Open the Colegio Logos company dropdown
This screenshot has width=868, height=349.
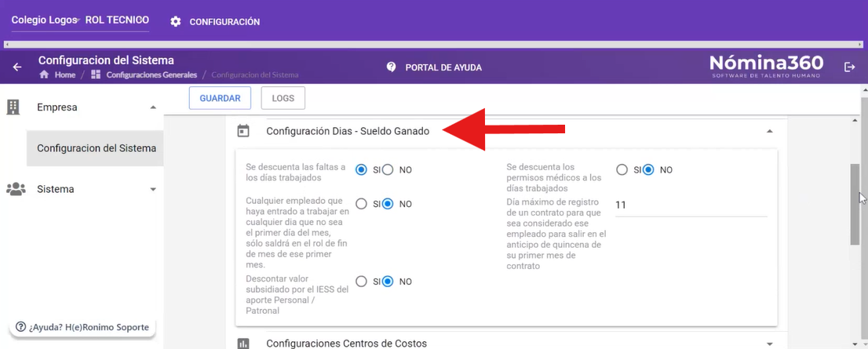click(x=46, y=20)
